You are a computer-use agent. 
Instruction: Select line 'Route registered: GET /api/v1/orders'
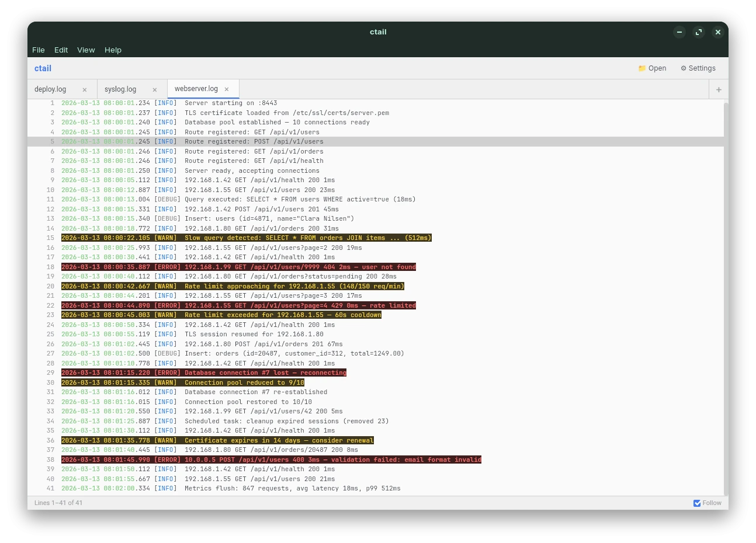[x=376, y=151]
